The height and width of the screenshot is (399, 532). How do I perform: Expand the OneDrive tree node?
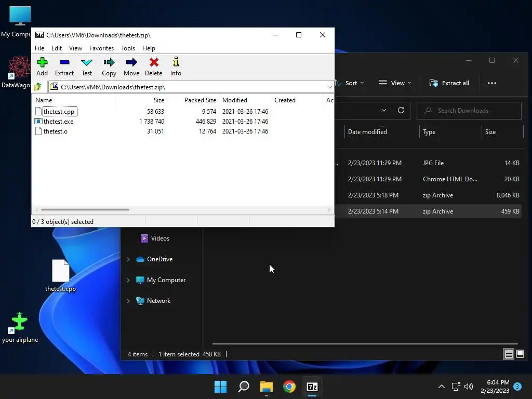128,259
